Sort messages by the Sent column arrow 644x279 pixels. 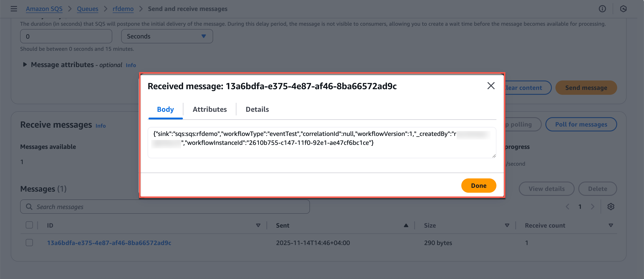pyautogui.click(x=406, y=225)
